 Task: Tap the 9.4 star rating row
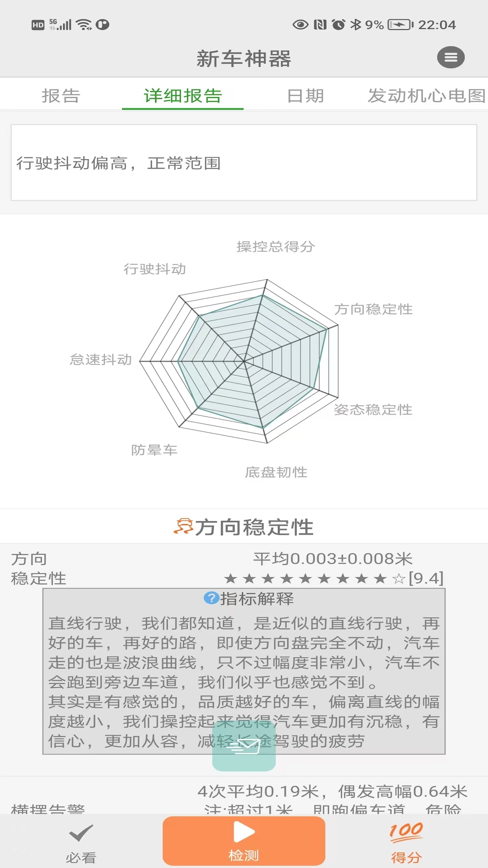(x=333, y=578)
